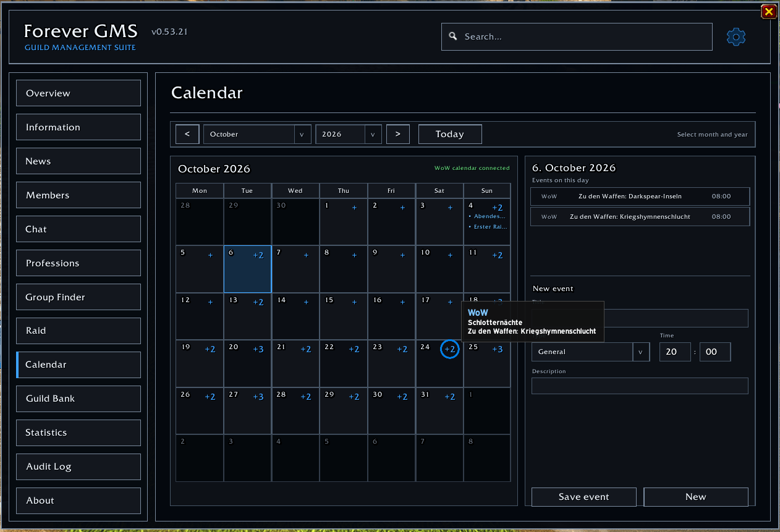Add event on October 15
This screenshot has width=780, height=532.
(x=354, y=302)
